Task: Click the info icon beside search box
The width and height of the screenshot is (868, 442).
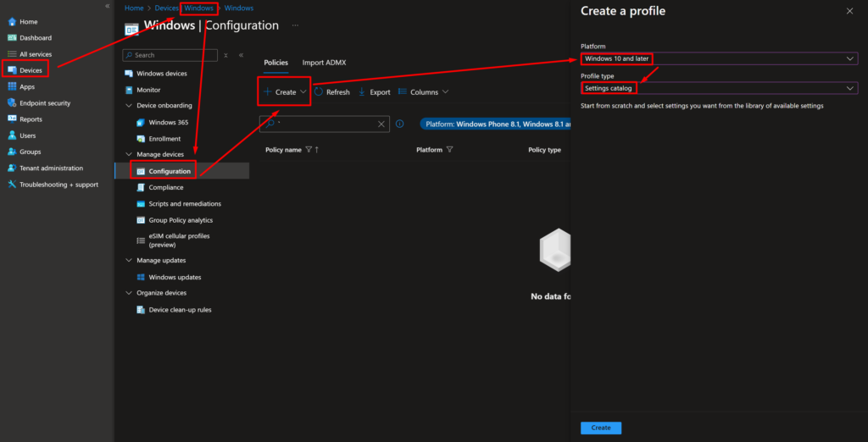Action: tap(400, 124)
